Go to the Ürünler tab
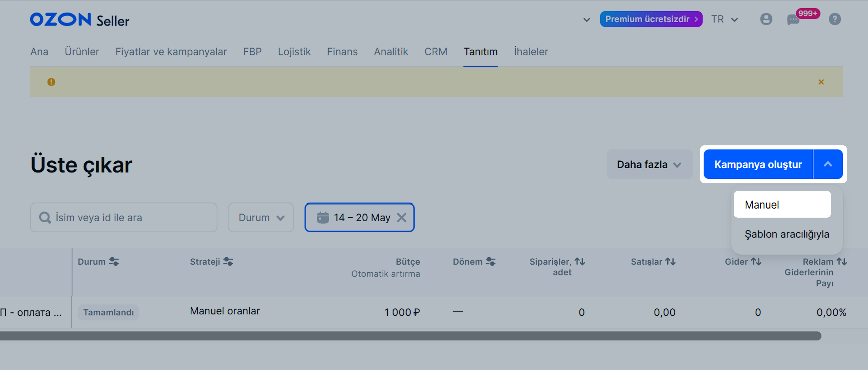 [82, 52]
